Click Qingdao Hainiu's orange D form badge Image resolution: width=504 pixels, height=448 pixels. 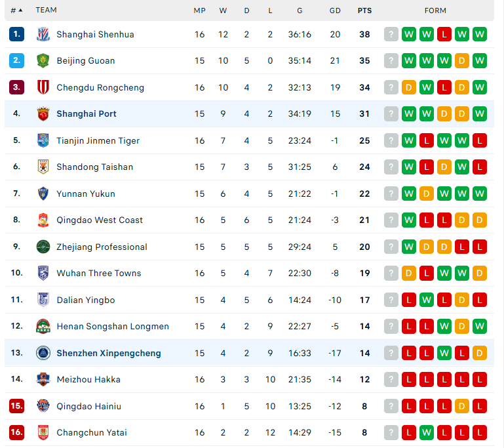click(x=462, y=406)
